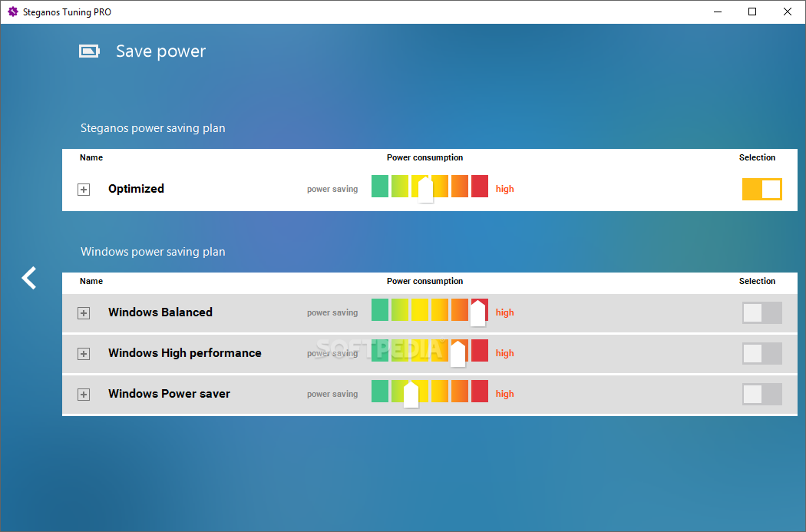Enable the Windows Balanced plan toggle
This screenshot has height=532, width=806.
761,312
